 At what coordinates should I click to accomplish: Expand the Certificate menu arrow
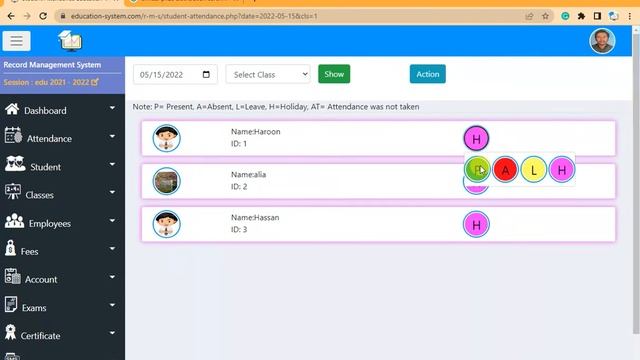[112, 333]
